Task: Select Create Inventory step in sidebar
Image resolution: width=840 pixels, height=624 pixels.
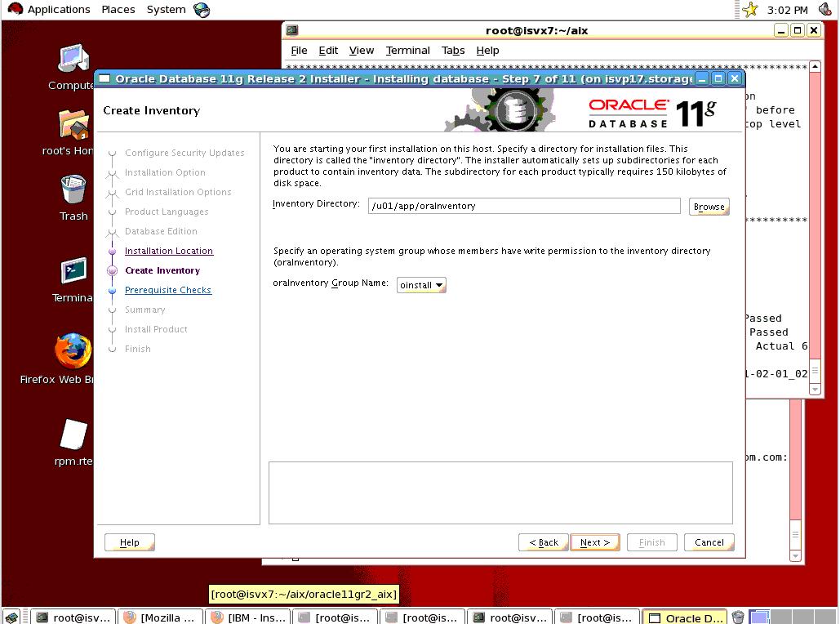Action: (162, 270)
